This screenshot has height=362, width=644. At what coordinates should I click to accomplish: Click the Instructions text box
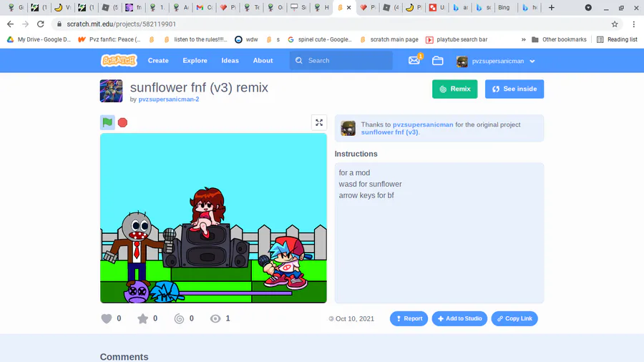pyautogui.click(x=439, y=233)
